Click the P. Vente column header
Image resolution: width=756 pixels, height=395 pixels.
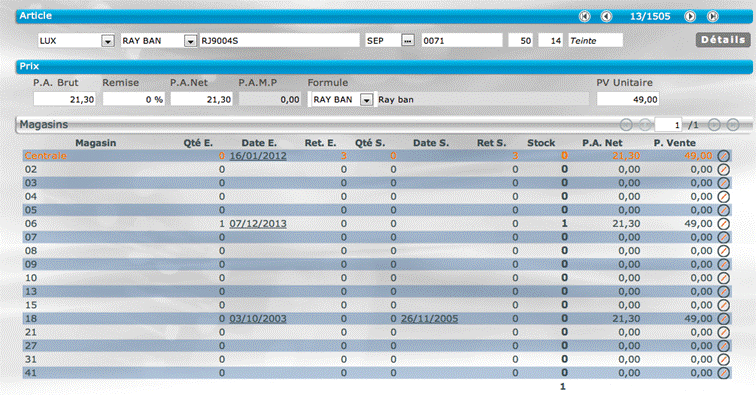coord(675,143)
